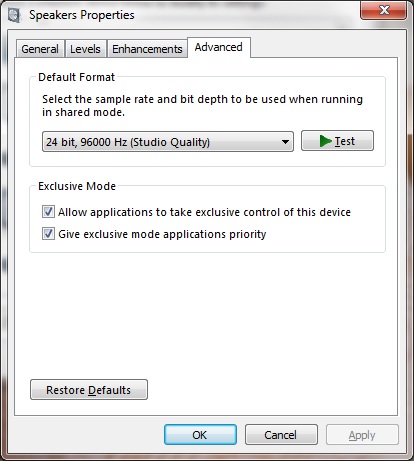The image size is (414, 461).
Task: Select the 24 bit, 96000 Hz combo box
Action: 168,142
